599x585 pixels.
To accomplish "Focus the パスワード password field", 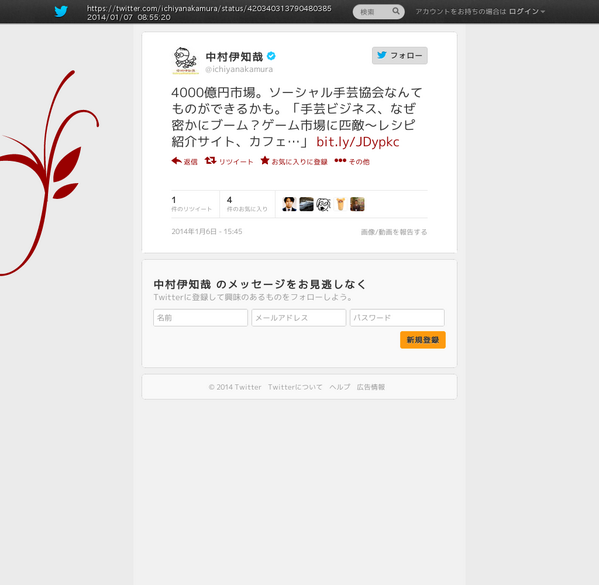I will pos(397,318).
